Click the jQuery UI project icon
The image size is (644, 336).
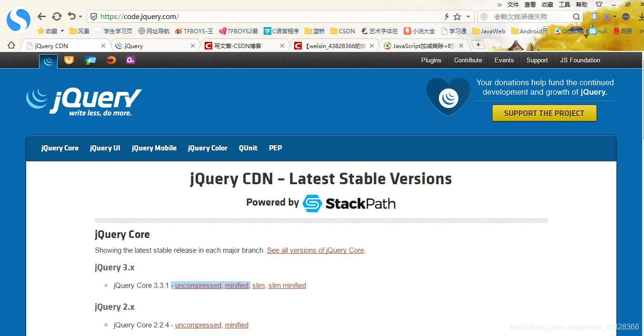[69, 60]
